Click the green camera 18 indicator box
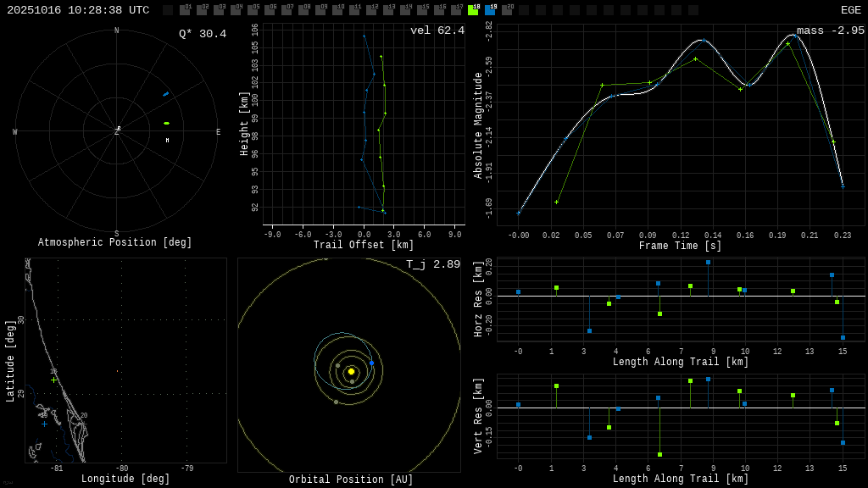 (473, 10)
